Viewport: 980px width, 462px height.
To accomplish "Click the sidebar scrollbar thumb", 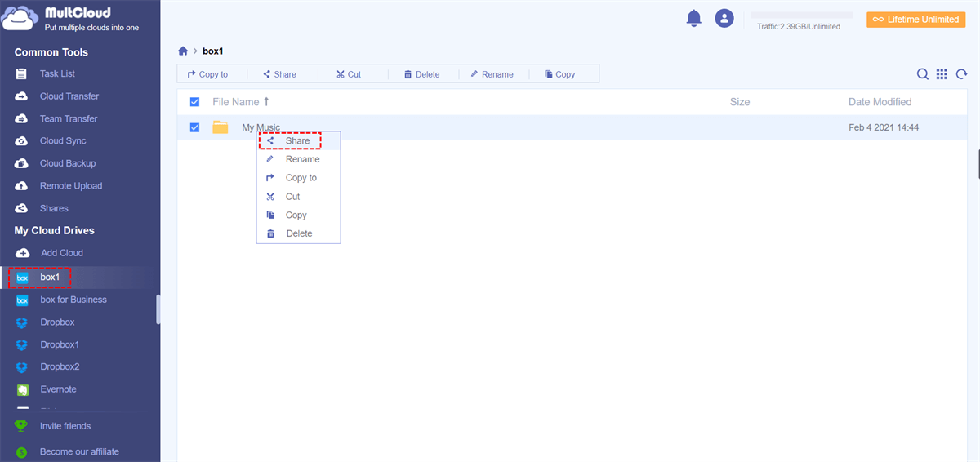I will (158, 309).
